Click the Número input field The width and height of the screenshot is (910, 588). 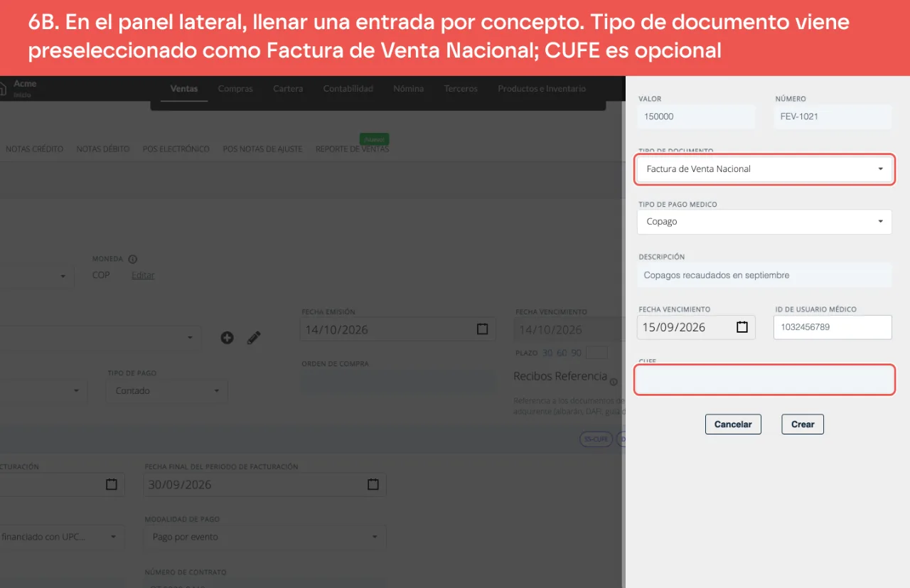click(x=833, y=117)
